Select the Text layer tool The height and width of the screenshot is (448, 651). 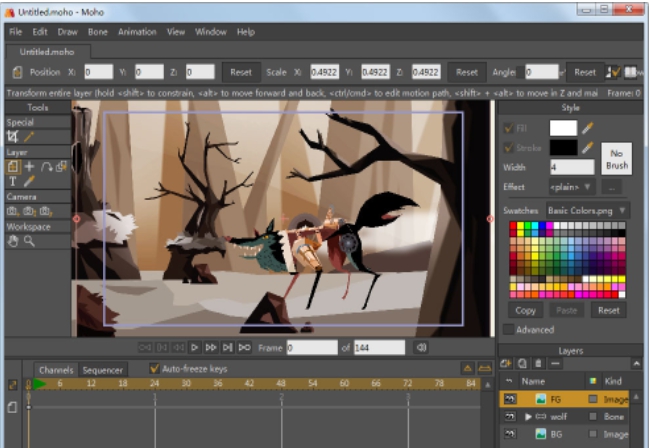13,181
